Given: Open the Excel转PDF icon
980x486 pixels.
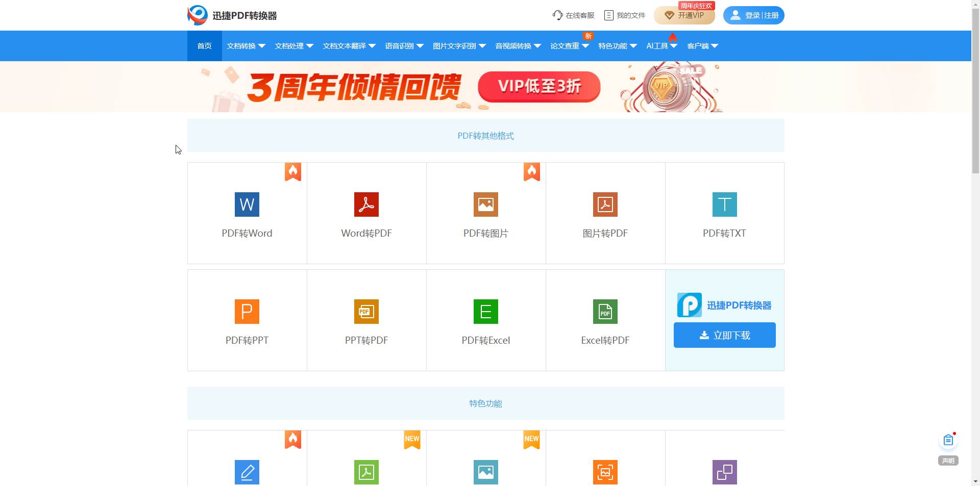Looking at the screenshot, I should pos(605,312).
